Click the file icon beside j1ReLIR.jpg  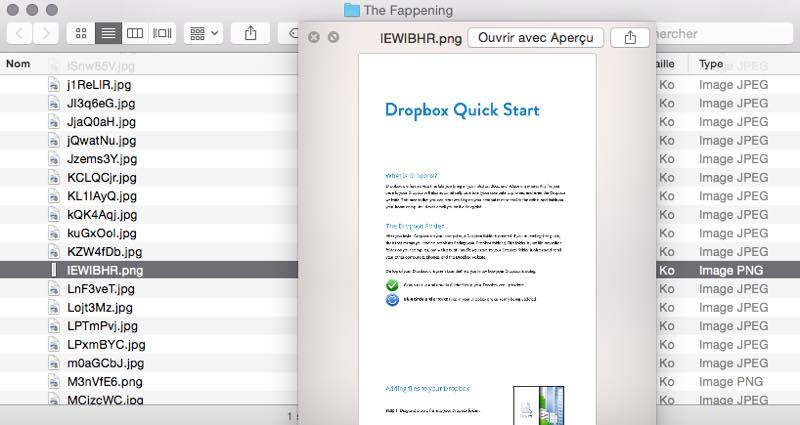click(54, 85)
